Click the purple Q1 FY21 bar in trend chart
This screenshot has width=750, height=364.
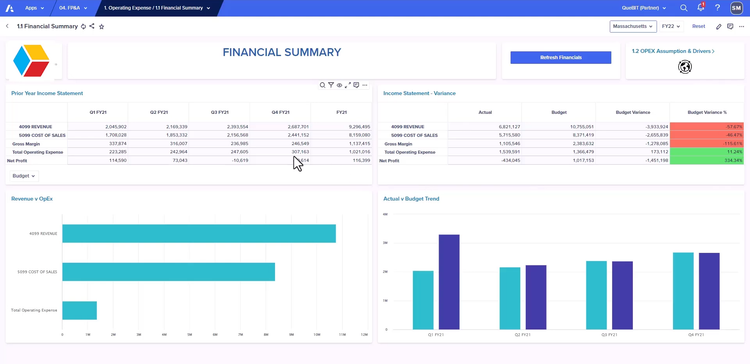click(449, 282)
